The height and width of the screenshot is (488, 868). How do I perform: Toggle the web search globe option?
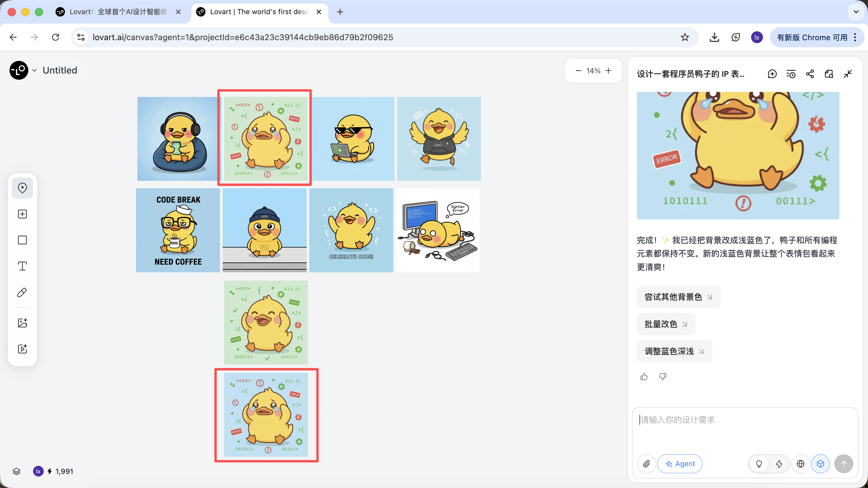pyautogui.click(x=801, y=464)
